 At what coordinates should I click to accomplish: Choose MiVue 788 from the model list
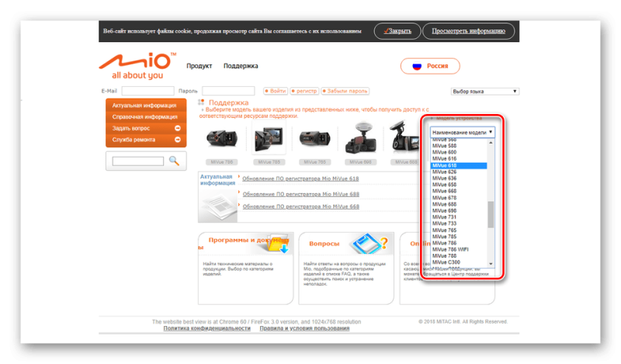click(x=459, y=256)
